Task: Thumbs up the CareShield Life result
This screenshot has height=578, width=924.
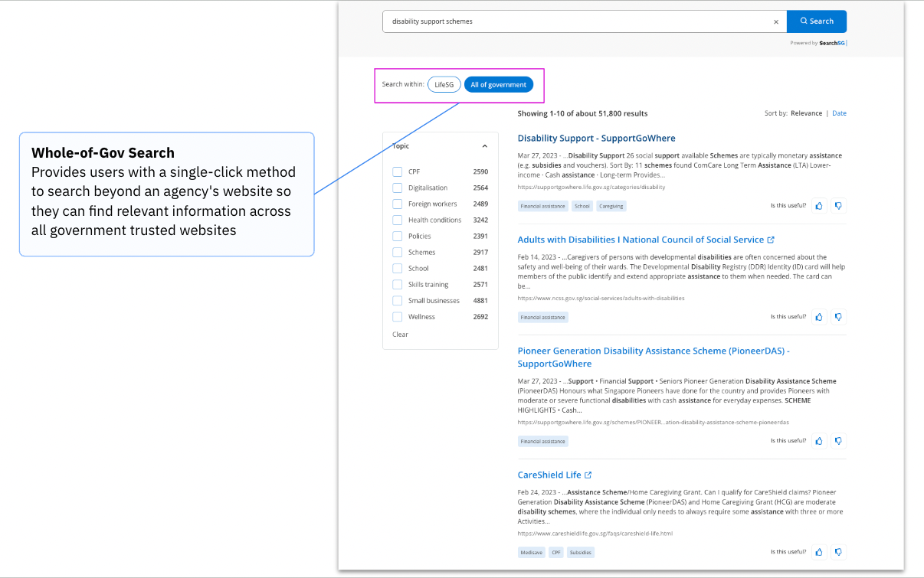Action: coord(818,551)
